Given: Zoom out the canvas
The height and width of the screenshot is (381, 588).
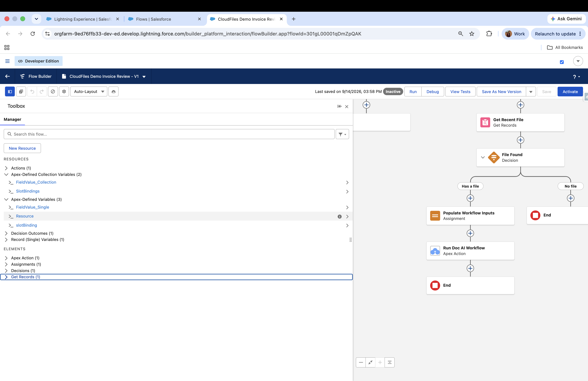Looking at the screenshot, I should (x=361, y=362).
